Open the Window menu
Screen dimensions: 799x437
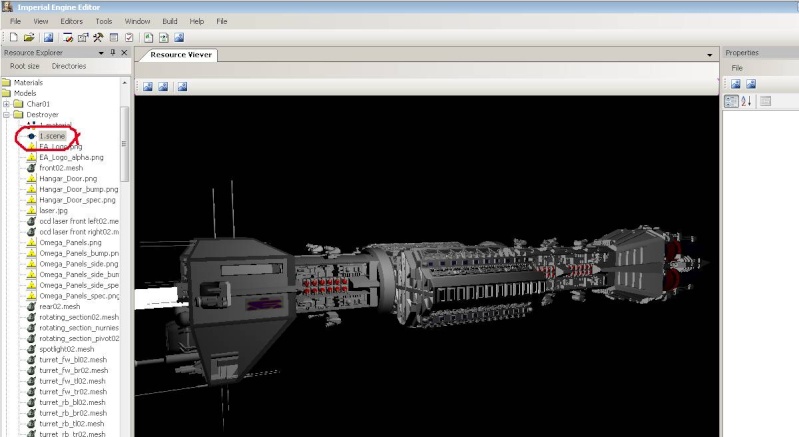(138, 21)
